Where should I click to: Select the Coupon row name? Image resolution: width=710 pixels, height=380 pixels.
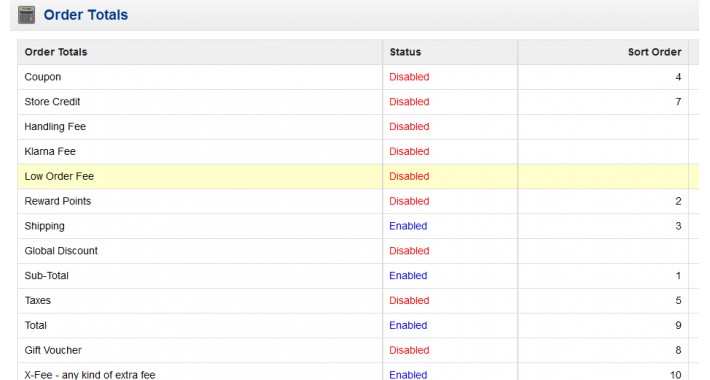(43, 77)
